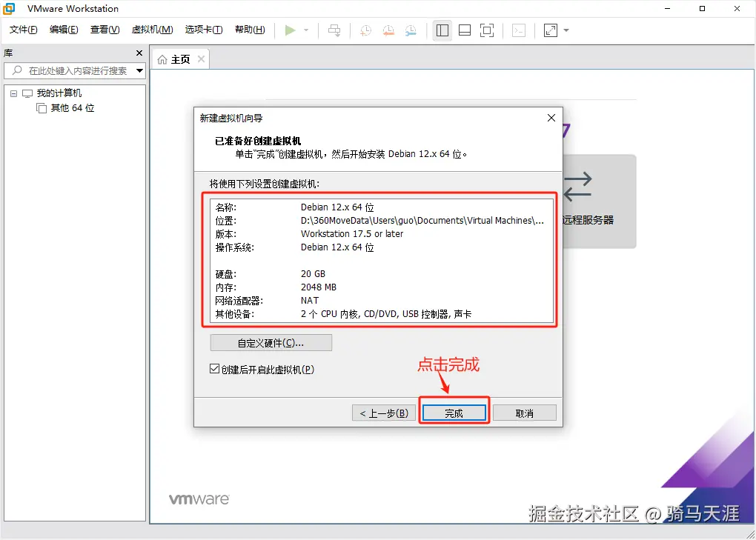756x540 pixels.
Task: Click Workstation 17.5 or later text
Action: point(352,233)
